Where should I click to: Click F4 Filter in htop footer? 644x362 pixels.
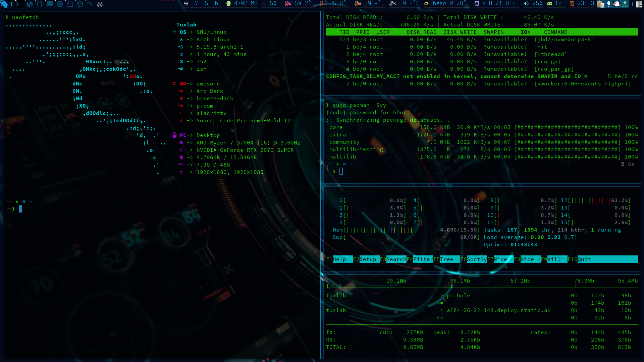[423, 259]
